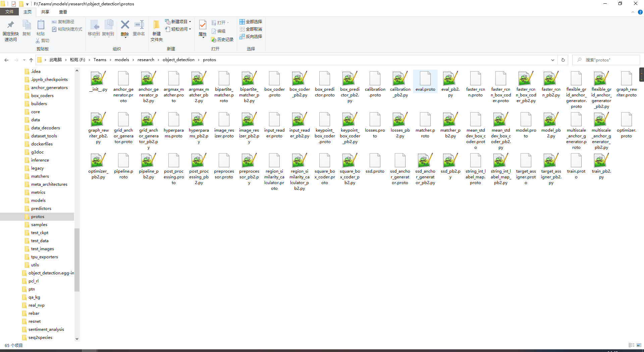This screenshot has width=644, height=352.
Task: Open the address bar history dropdown arrow
Action: [x=553, y=60]
